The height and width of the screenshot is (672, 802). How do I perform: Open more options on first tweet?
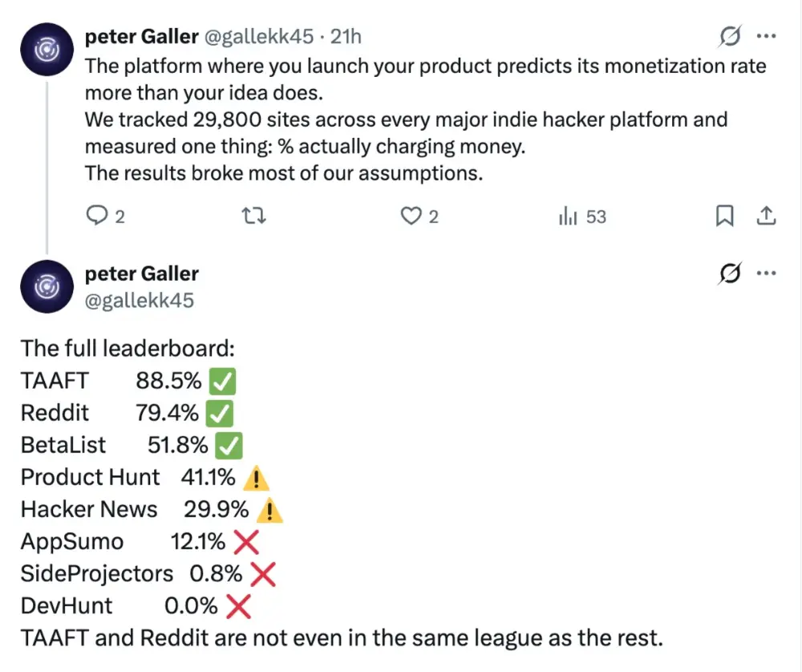(767, 36)
